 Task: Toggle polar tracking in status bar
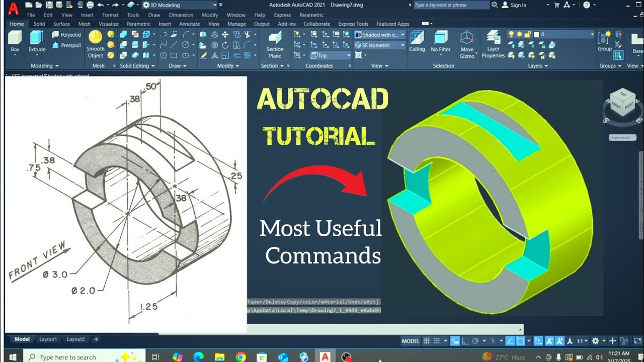(x=475, y=341)
